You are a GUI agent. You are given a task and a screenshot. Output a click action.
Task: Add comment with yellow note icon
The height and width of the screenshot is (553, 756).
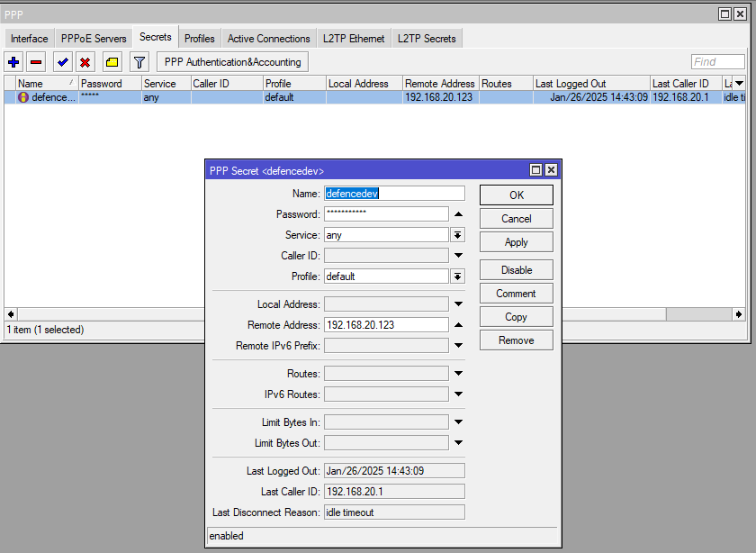coord(112,62)
